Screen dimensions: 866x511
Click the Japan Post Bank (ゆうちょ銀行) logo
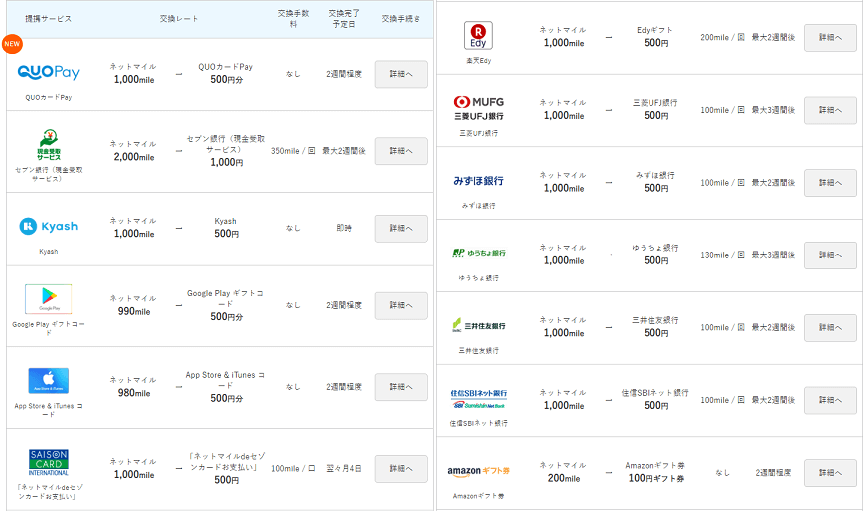coord(478,253)
